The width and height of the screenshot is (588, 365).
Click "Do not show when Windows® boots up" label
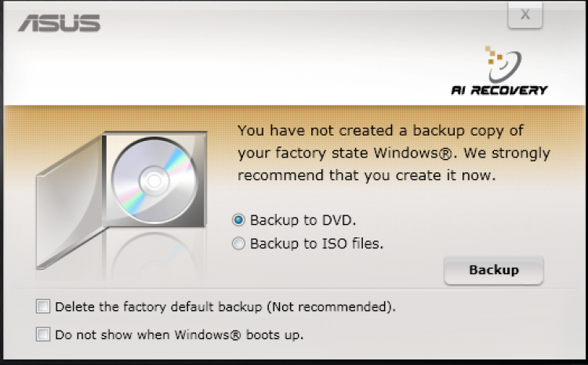(x=179, y=334)
